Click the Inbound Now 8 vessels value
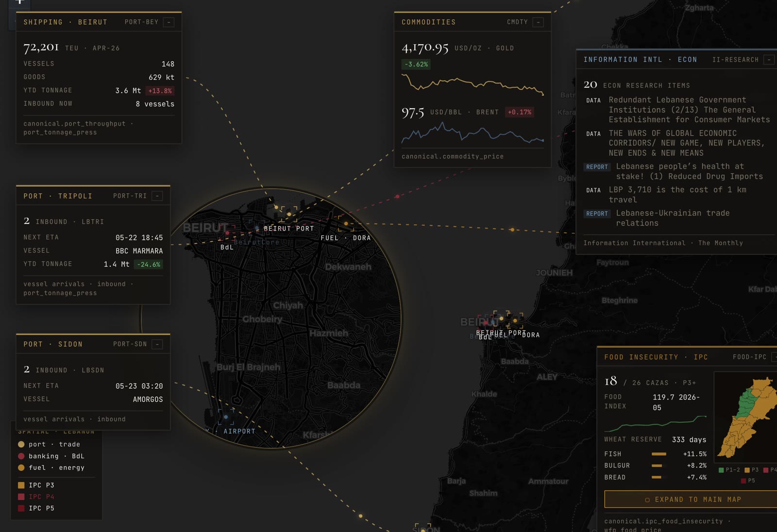777x532 pixels. (155, 104)
